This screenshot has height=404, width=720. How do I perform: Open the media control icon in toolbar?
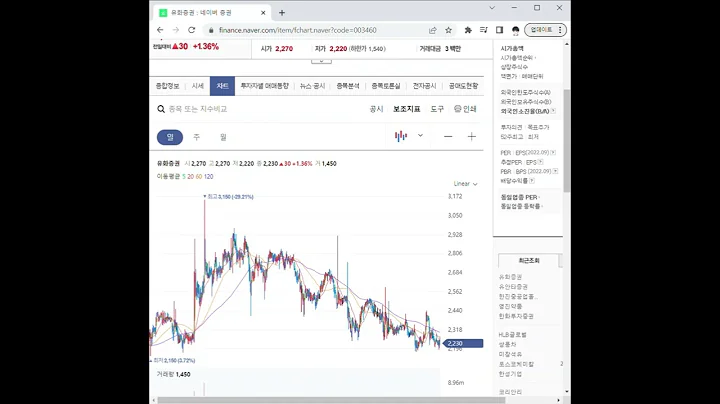pyautogui.click(x=484, y=30)
